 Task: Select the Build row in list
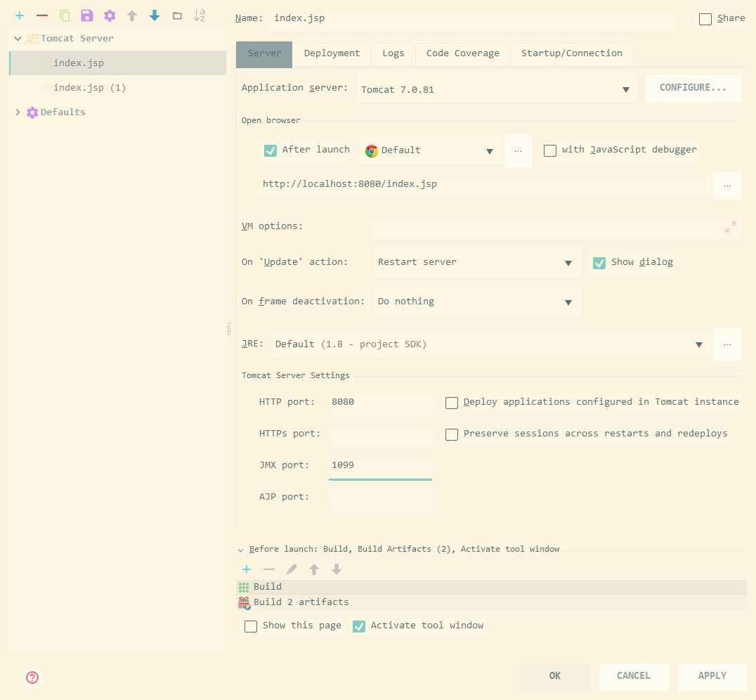coord(492,587)
